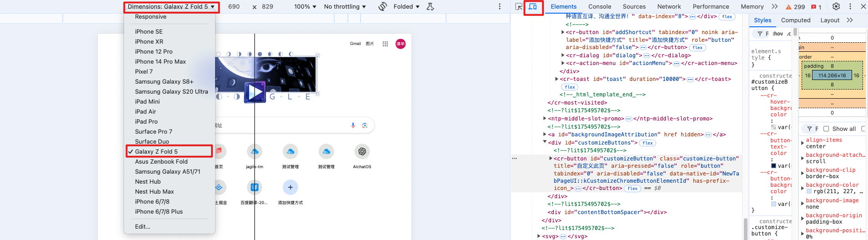Click the red issues counter badge
This screenshot has width=868, height=240.
click(x=817, y=7)
